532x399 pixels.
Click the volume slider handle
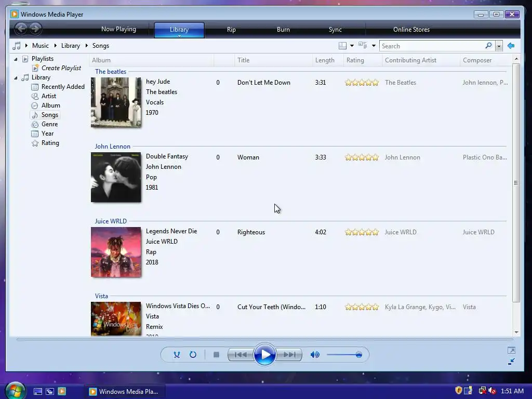(x=358, y=355)
